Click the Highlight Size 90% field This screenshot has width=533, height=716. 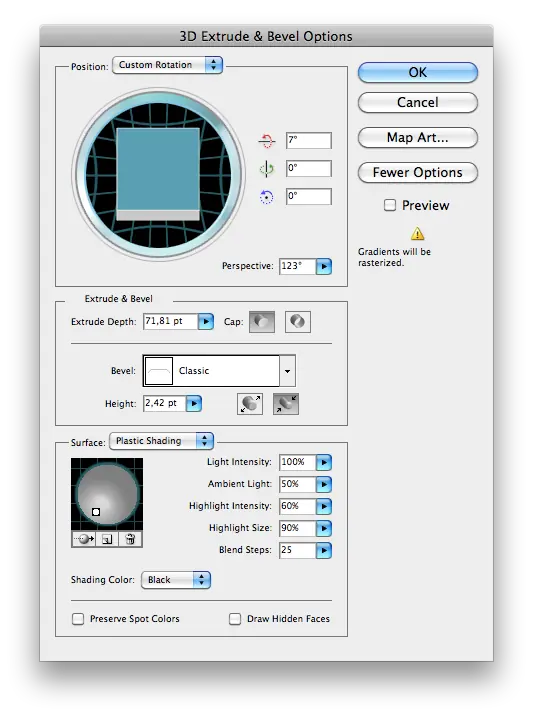click(297, 528)
